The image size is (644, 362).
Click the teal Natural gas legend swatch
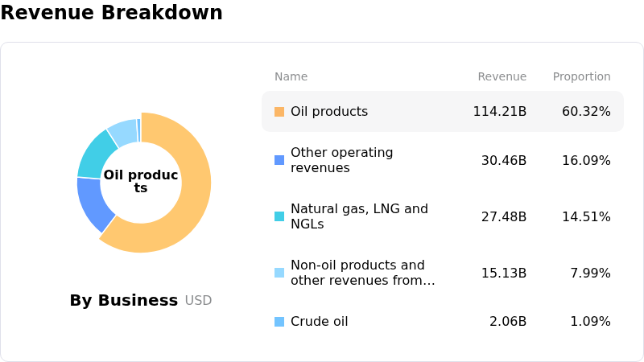click(x=279, y=216)
